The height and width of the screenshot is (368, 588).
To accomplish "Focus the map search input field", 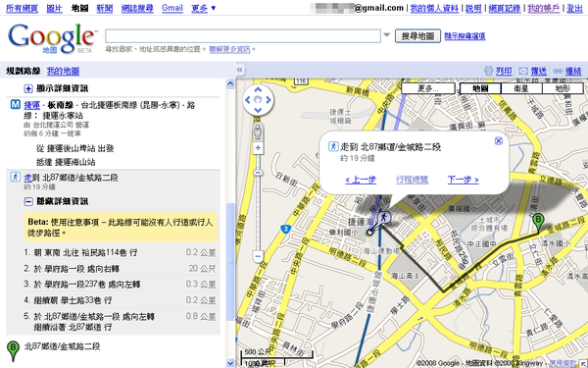I will [x=243, y=36].
